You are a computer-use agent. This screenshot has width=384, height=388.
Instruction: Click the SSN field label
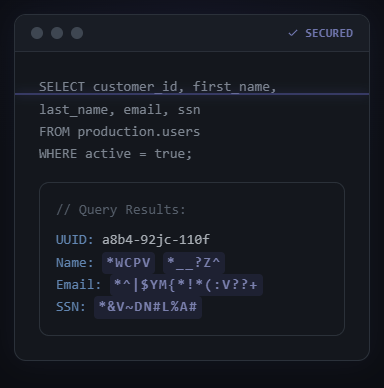click(x=71, y=307)
